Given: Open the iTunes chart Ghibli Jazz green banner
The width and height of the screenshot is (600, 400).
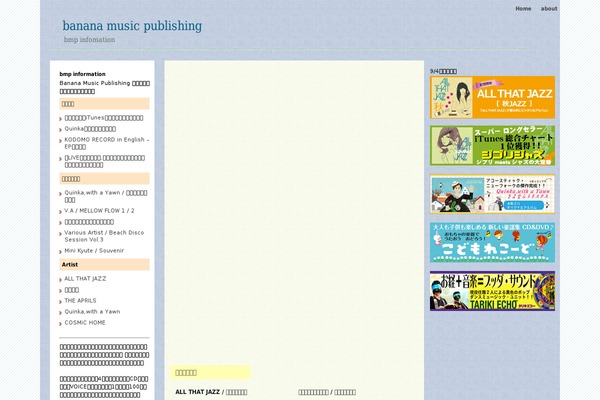Looking at the screenshot, I should 492,145.
